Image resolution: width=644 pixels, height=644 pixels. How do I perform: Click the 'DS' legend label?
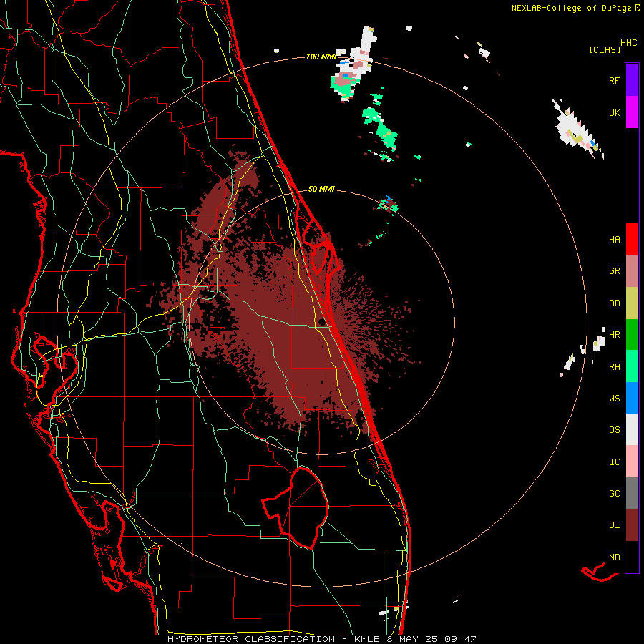click(614, 430)
